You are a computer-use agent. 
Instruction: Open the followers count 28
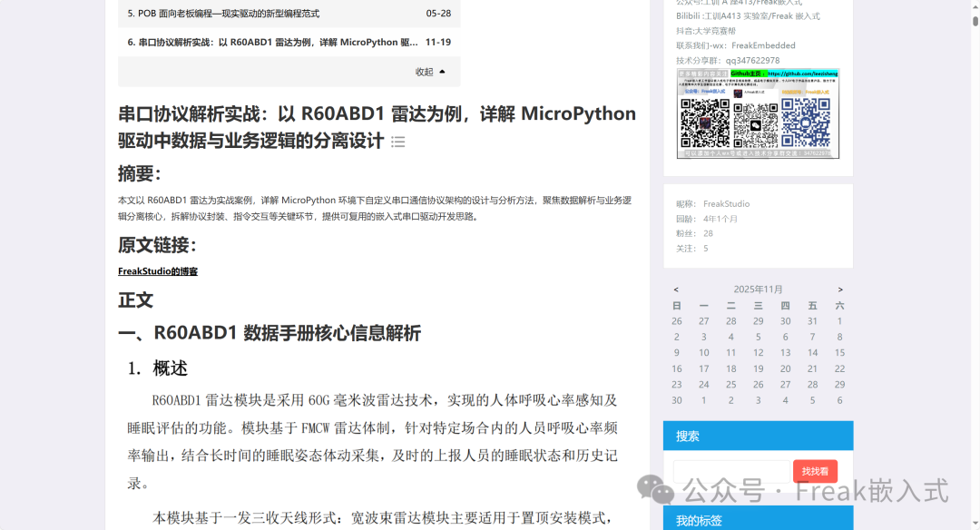708,233
